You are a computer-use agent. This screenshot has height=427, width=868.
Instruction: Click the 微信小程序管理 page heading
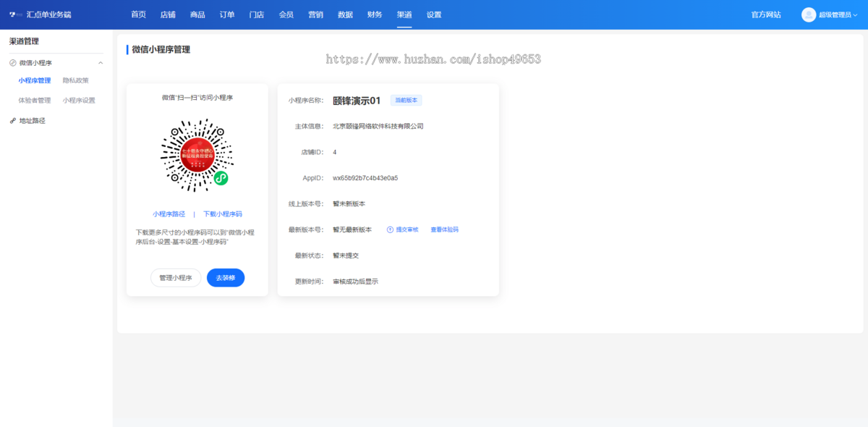click(161, 50)
